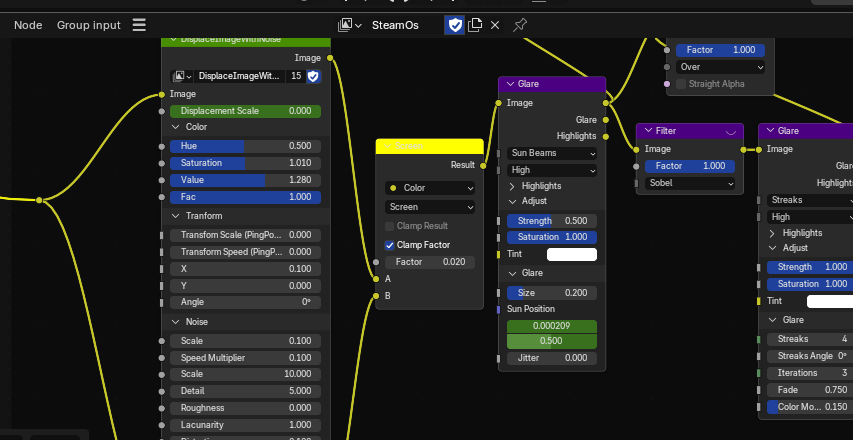Image resolution: width=853 pixels, height=440 pixels.
Task: Click the Detail 5.000 field
Action: click(245, 391)
